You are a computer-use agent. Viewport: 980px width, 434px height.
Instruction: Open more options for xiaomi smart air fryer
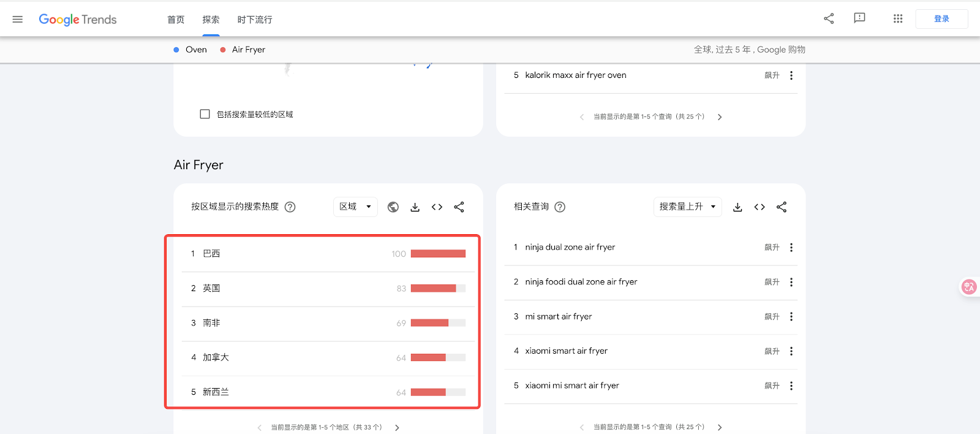(791, 351)
